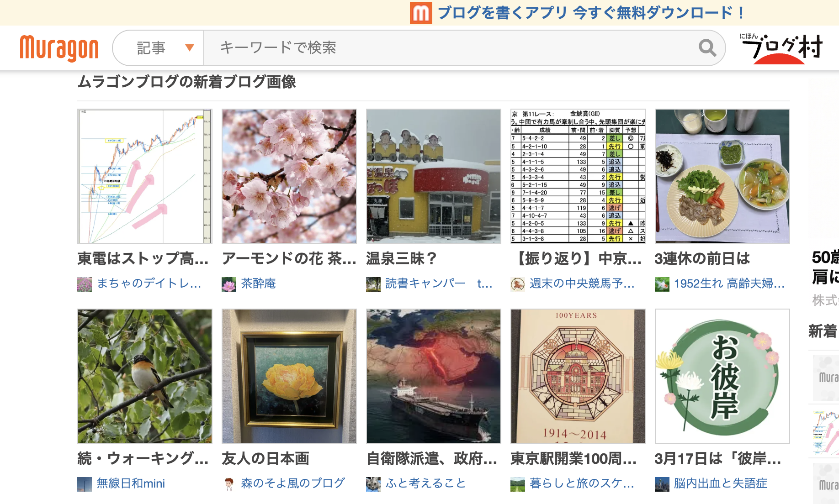Open the ブログを書くアプリ download banner link

(x=590, y=13)
